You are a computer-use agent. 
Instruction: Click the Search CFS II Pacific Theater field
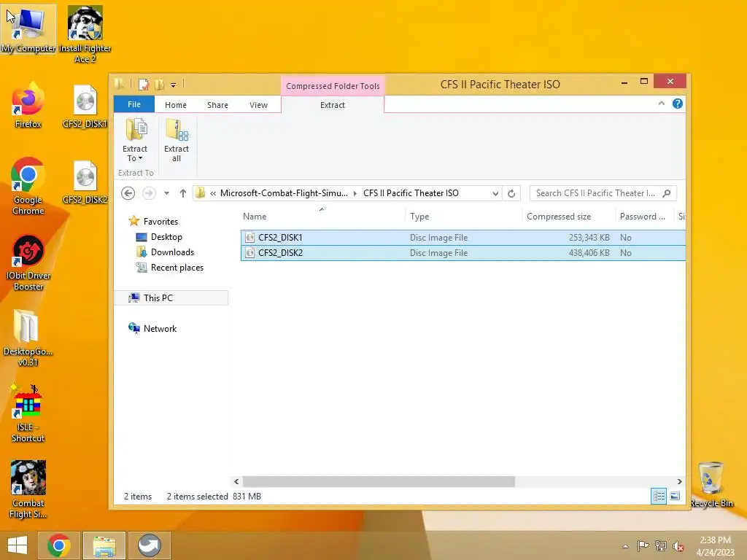[603, 193]
